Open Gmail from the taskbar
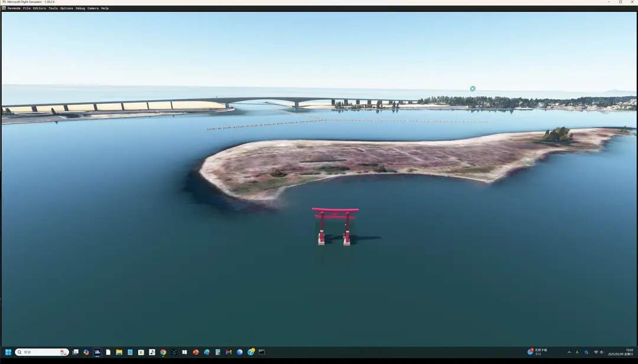This screenshot has height=364, width=638. tap(229, 352)
